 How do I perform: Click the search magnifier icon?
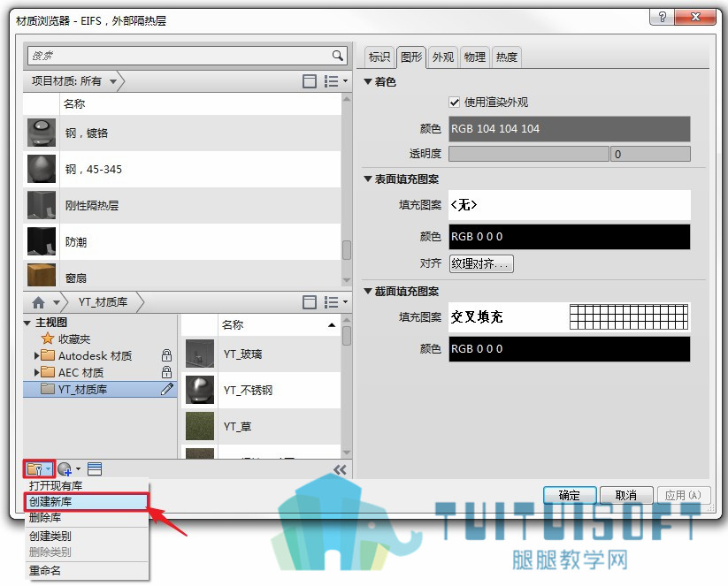[338, 56]
